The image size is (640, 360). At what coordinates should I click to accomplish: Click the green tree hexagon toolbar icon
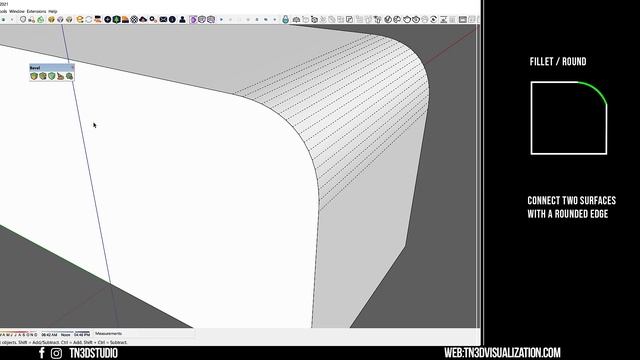(x=116, y=19)
